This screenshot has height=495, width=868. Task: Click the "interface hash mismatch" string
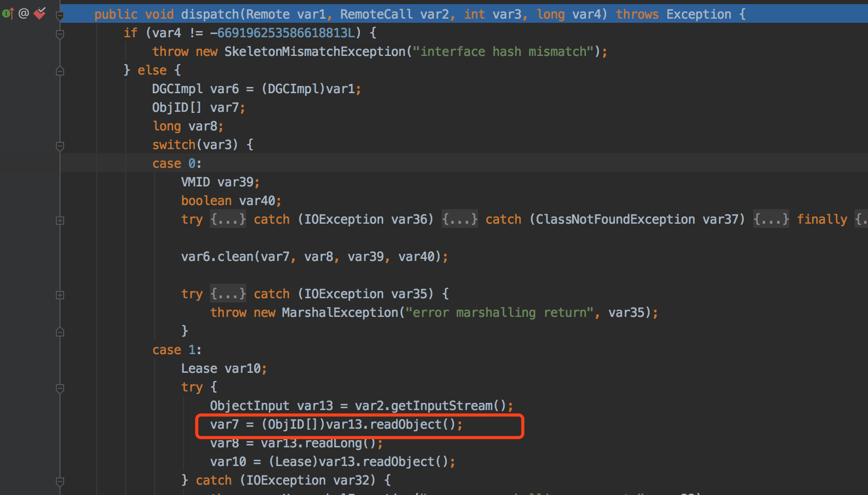503,51
